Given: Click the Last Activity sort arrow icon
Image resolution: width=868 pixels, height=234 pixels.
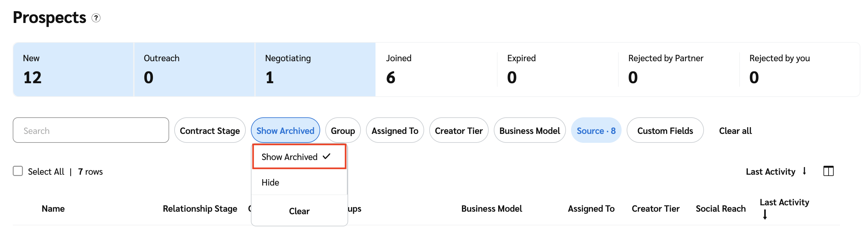Looking at the screenshot, I should pos(804,171).
